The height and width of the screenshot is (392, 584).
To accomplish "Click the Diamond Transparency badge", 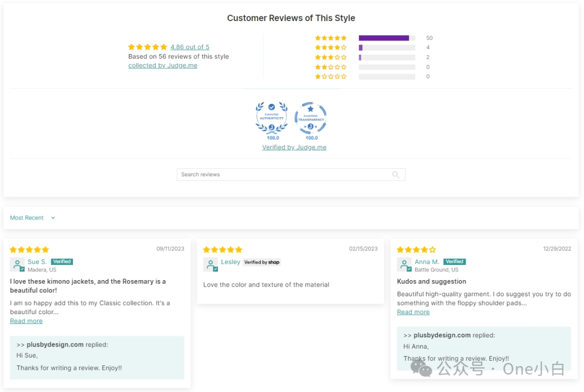I will point(310,118).
